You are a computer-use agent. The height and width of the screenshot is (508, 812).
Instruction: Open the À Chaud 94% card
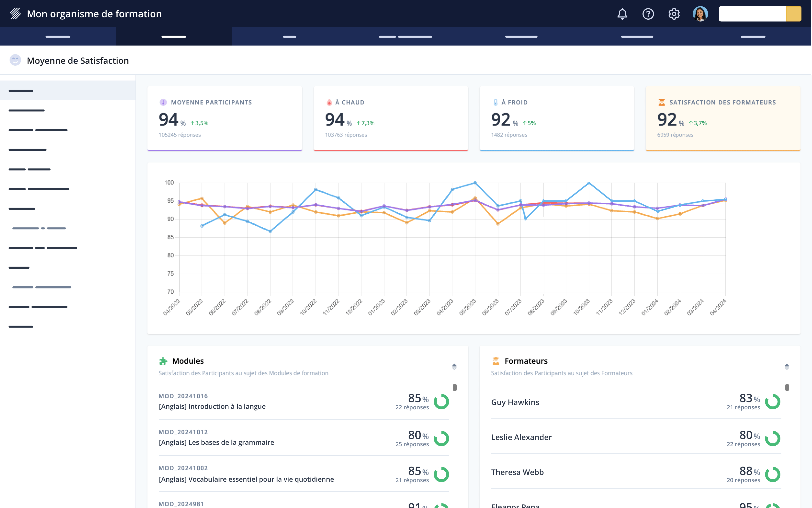pos(391,119)
